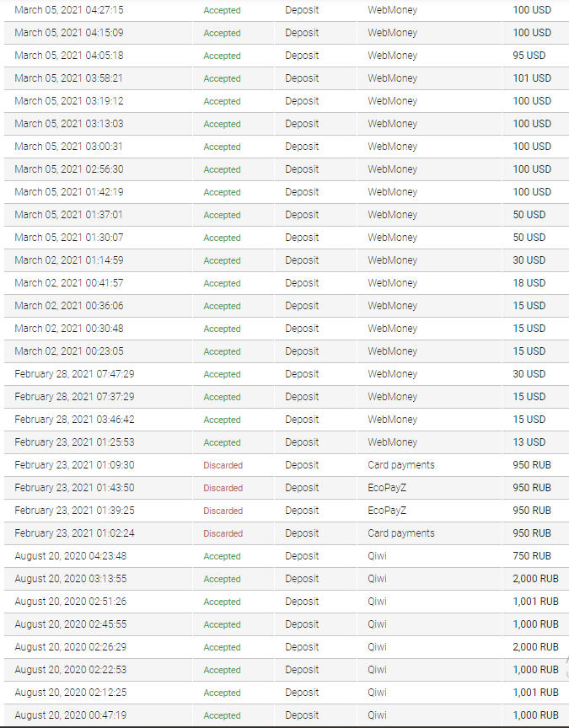Click Qiwi in the 02:51:26 row
569x728 pixels.
pyautogui.click(x=377, y=602)
